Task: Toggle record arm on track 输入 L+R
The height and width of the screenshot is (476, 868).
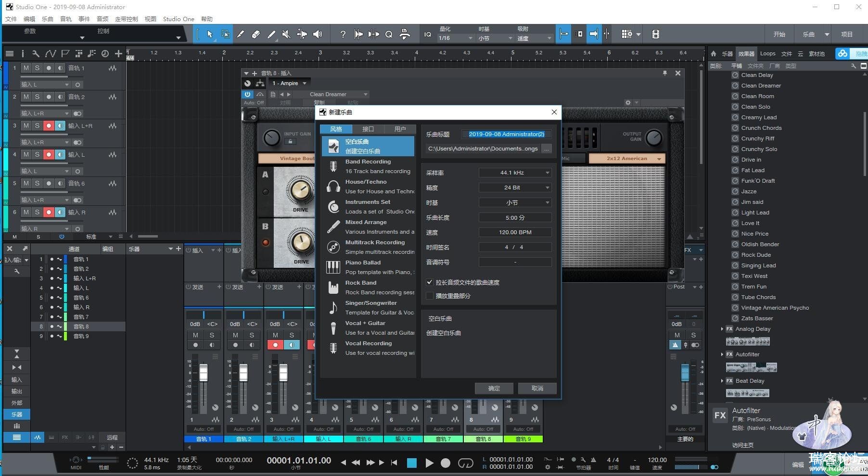Action: click(x=49, y=125)
